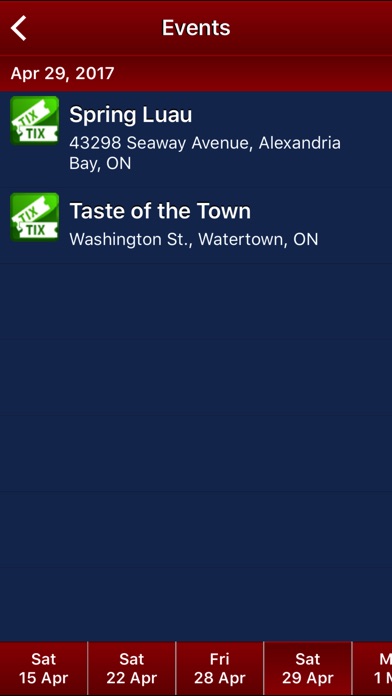Select the Sat 22 Apr date tab

[131, 668]
